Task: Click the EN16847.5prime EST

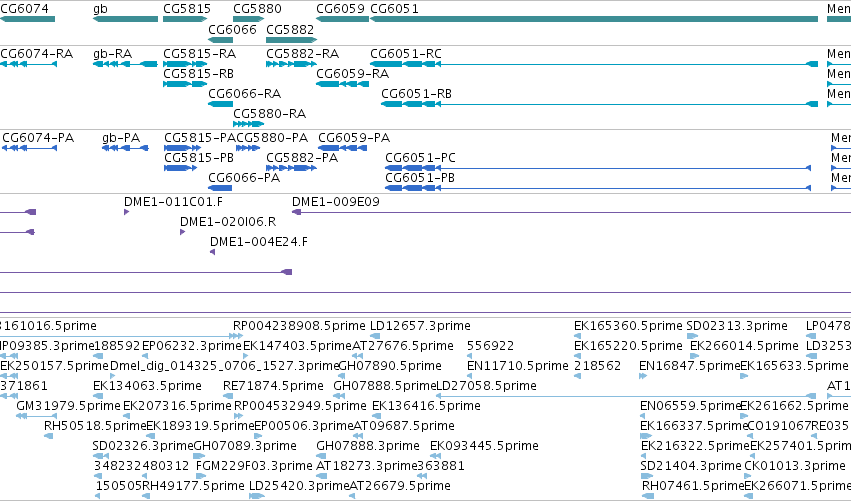Action: click(x=643, y=376)
